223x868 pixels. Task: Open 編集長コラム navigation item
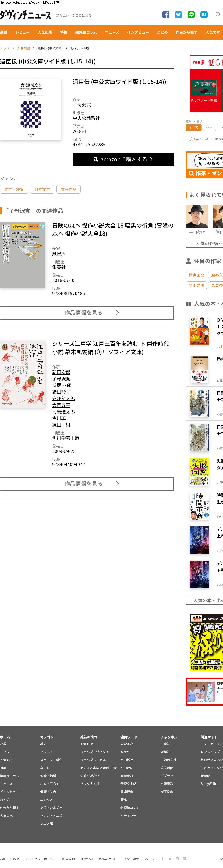[86, 32]
